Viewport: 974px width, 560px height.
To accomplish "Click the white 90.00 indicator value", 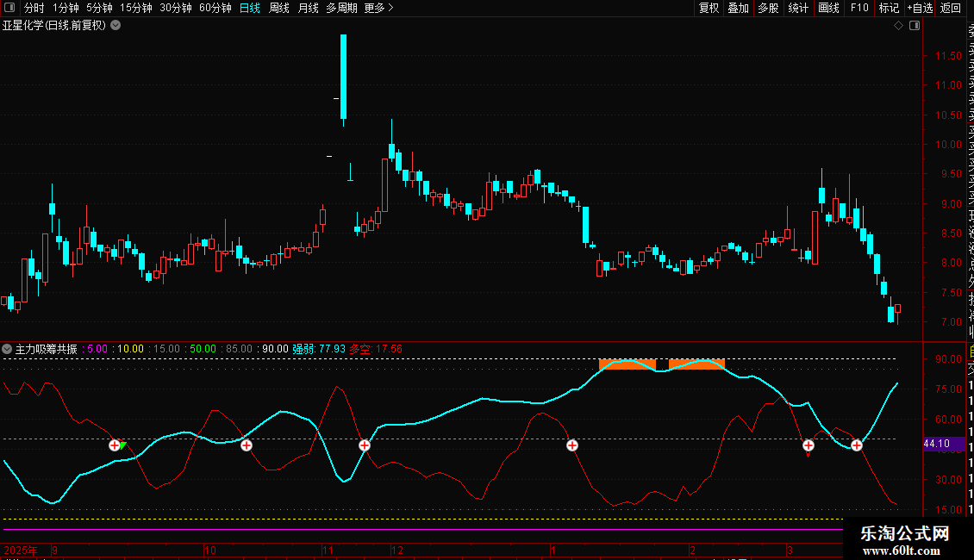I will [275, 349].
